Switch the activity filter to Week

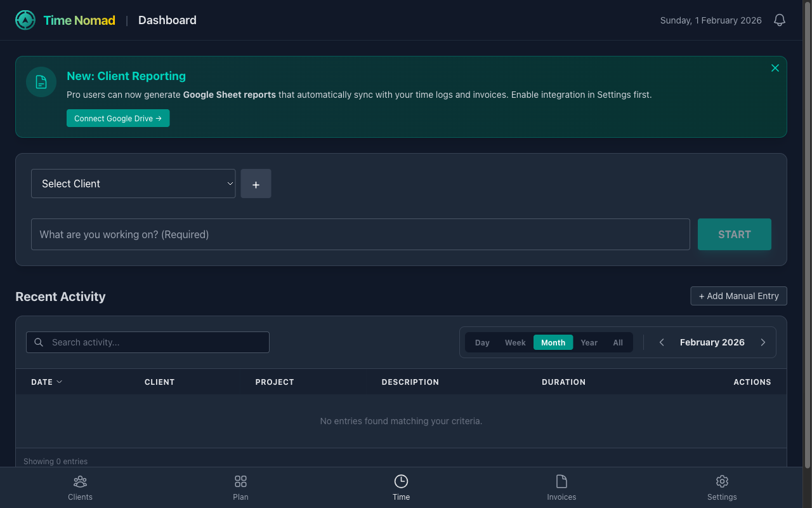pos(515,342)
